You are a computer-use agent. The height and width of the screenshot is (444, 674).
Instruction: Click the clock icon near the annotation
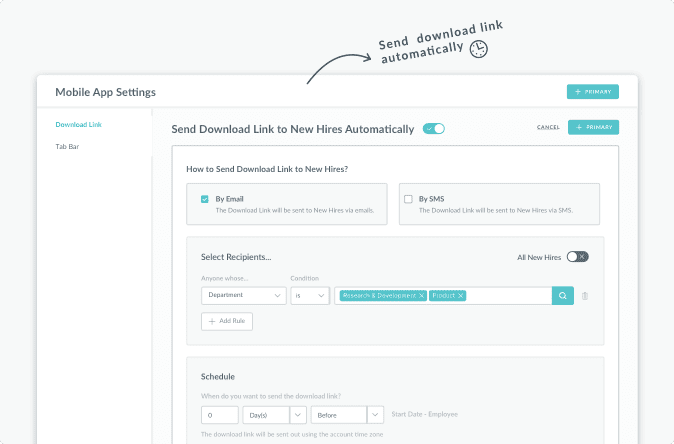pyautogui.click(x=478, y=49)
